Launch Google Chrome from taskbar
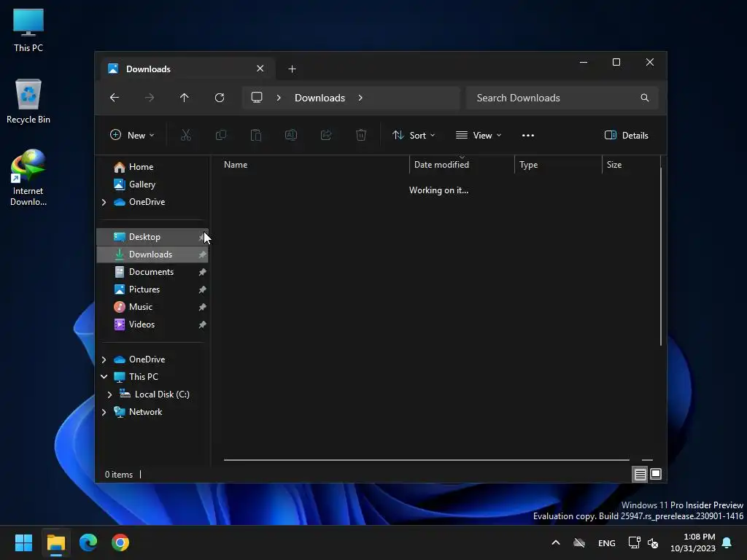Screen dimensions: 747x560 pos(120,542)
